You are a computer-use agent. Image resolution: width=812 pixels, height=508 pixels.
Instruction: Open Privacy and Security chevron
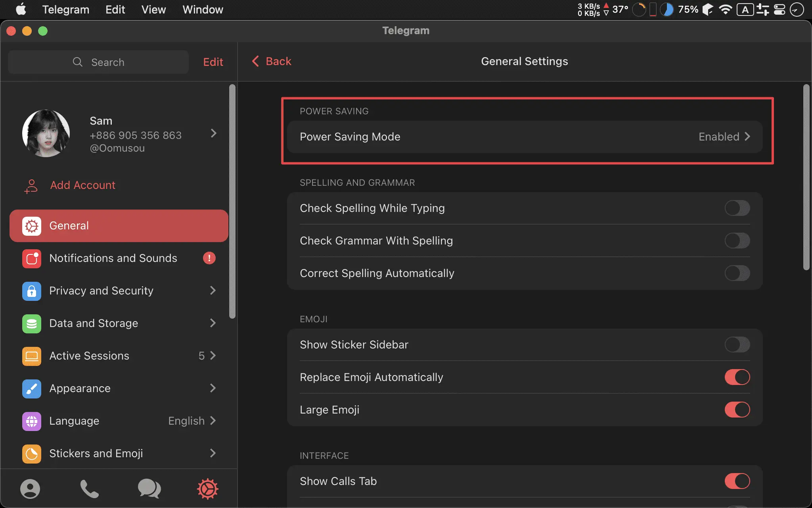[x=213, y=291]
